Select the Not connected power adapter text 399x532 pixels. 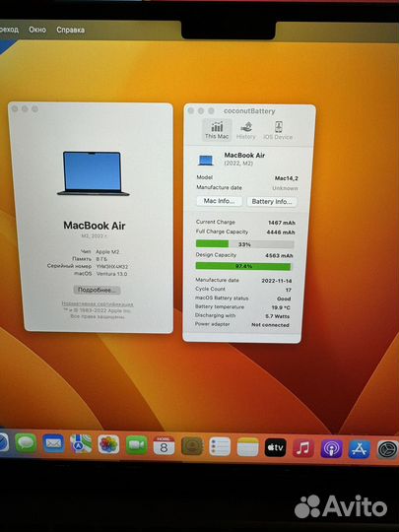pos(270,325)
